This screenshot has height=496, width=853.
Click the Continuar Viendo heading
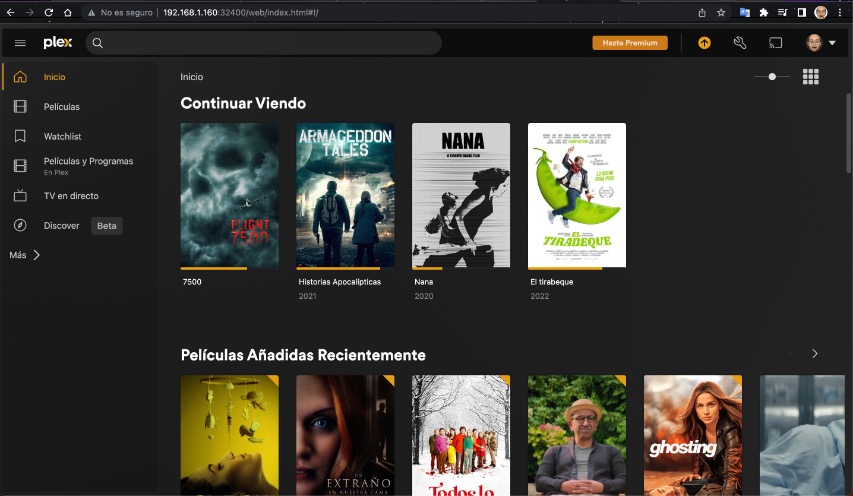[243, 103]
